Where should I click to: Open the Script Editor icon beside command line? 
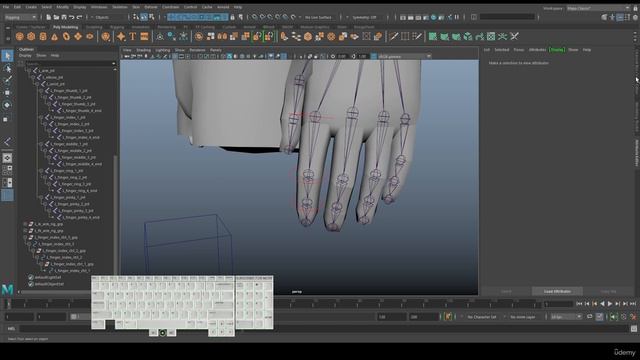[634, 329]
